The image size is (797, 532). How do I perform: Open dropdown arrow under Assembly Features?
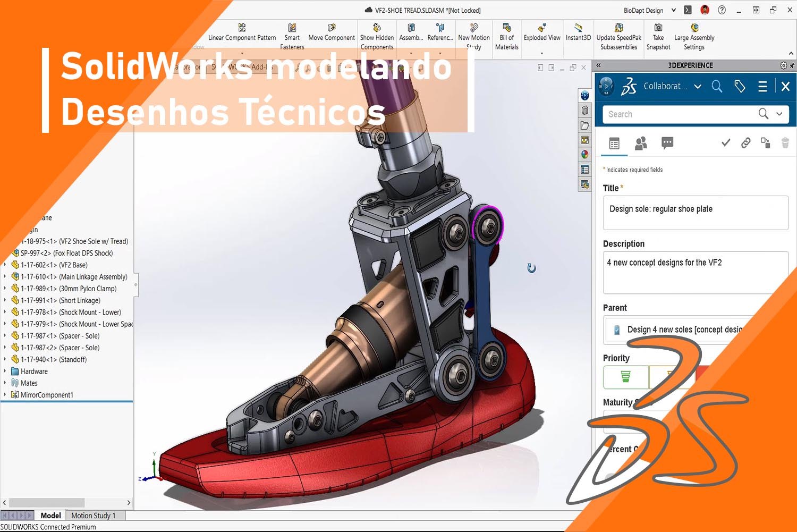pyautogui.click(x=411, y=53)
